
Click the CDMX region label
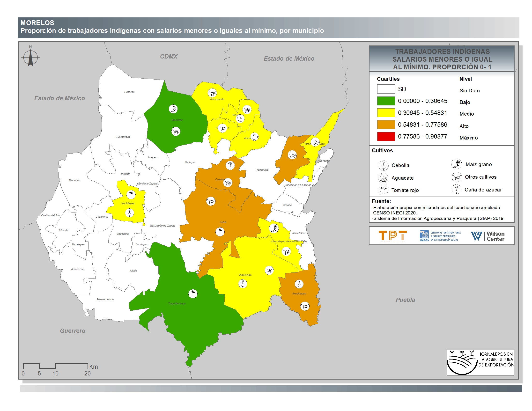(x=169, y=57)
